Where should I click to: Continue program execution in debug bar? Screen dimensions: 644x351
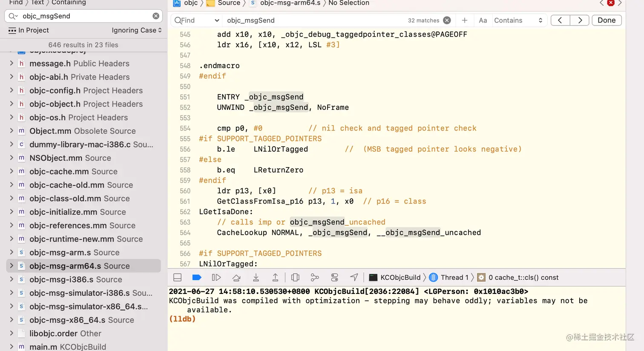coord(216,277)
